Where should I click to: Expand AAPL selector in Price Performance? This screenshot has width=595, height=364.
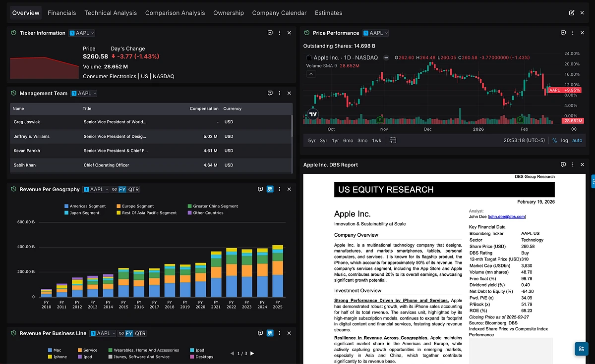(x=376, y=33)
